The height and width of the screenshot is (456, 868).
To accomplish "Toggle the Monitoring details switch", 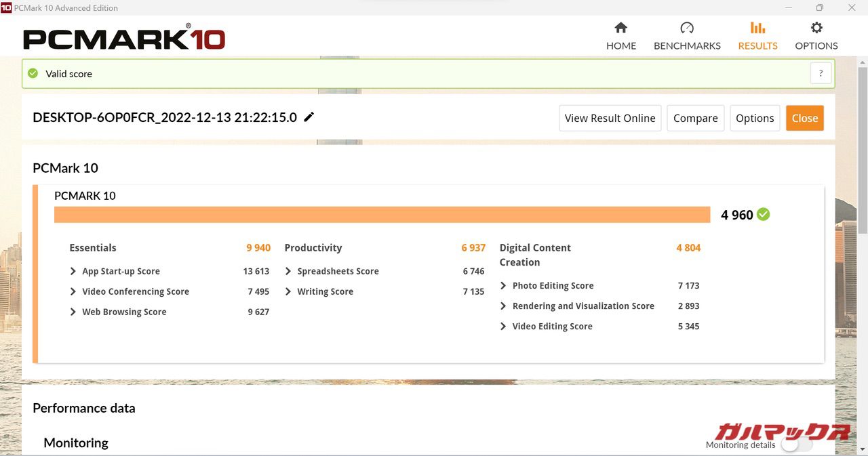I will click(795, 444).
